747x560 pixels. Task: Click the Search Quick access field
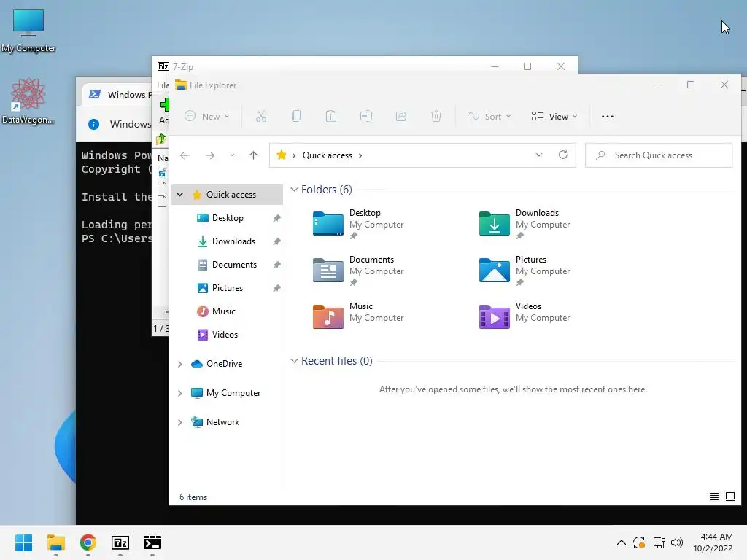coord(659,155)
